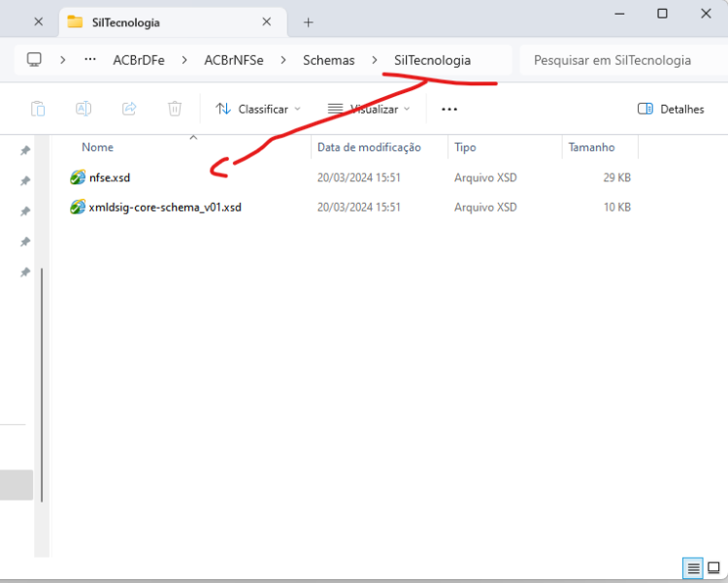
Task: Navigate to ACBrNFSe breadcrumb folder
Action: tap(234, 60)
